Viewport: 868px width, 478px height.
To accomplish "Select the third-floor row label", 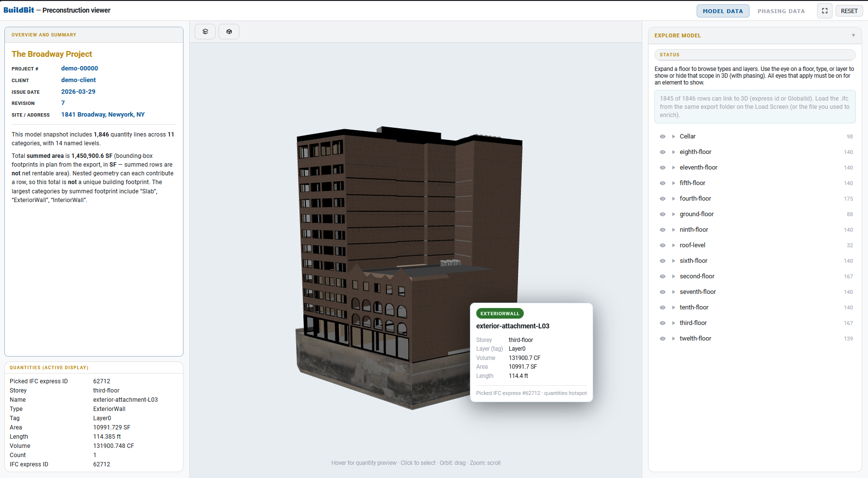I will point(693,323).
